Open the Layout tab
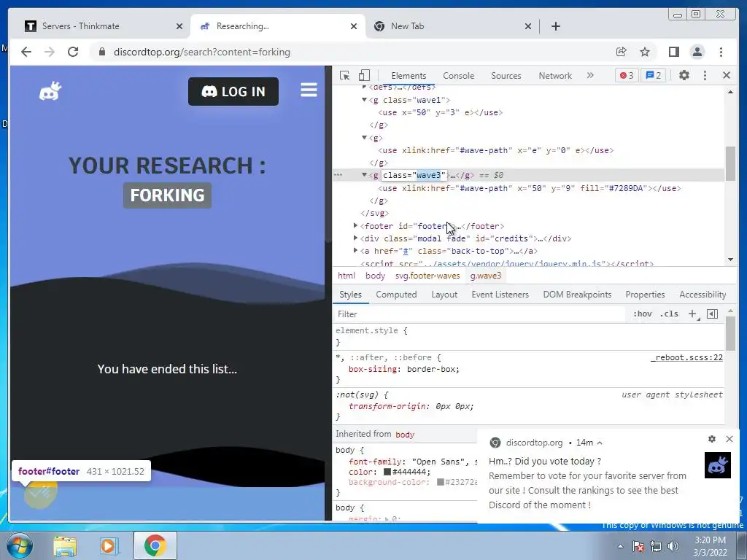747x560 pixels. coord(444,295)
